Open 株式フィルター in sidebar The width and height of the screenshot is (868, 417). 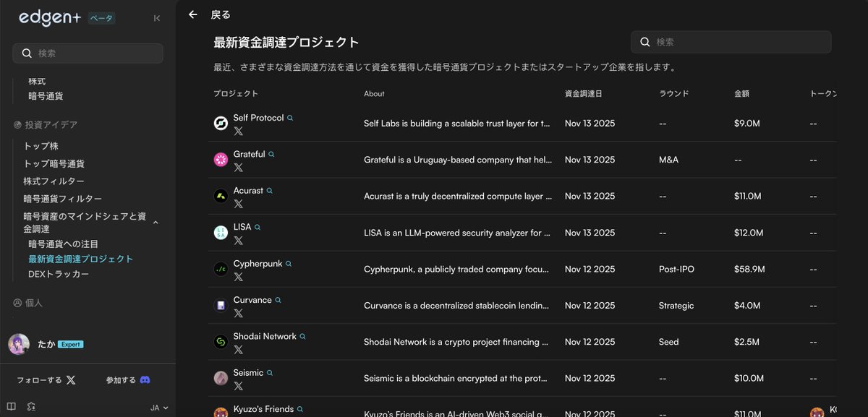pos(54,181)
